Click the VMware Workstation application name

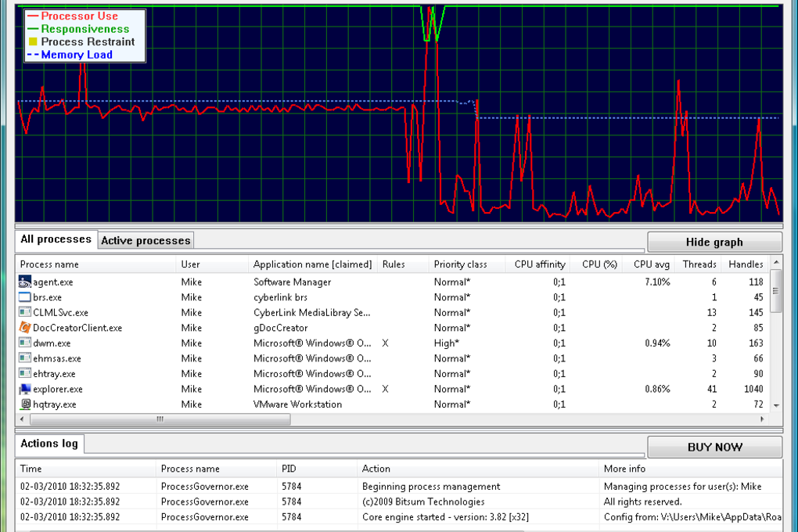click(298, 404)
